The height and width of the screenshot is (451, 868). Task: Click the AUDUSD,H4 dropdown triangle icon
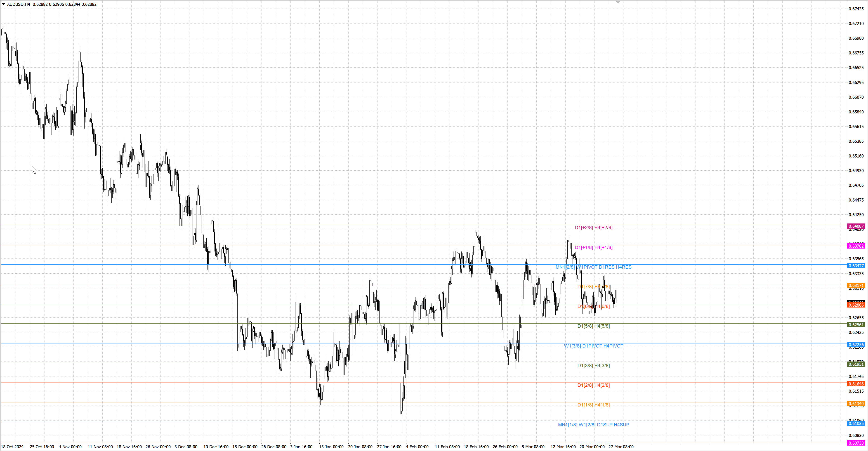coord(3,4)
